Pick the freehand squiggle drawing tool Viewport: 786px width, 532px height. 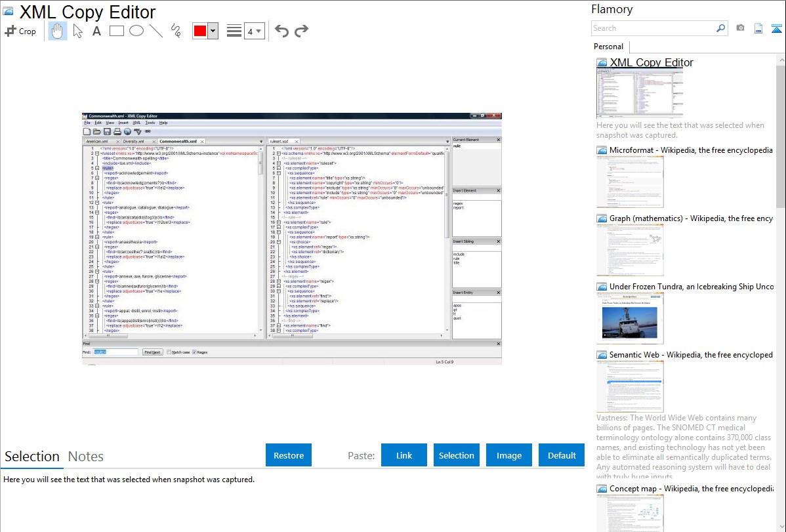(x=176, y=31)
